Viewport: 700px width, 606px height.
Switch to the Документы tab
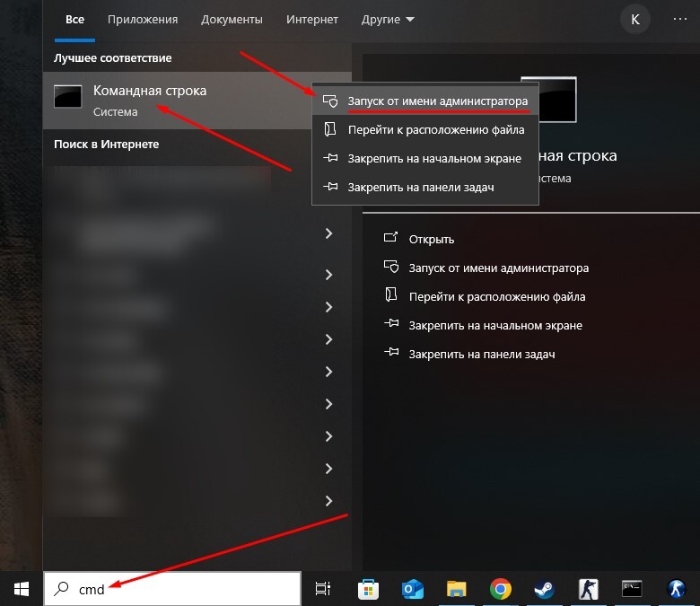(232, 19)
